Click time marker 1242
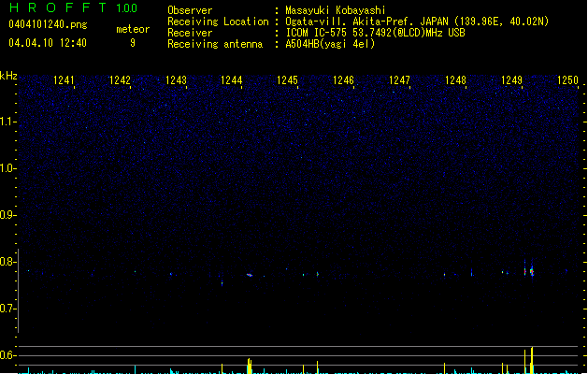 pyautogui.click(x=120, y=80)
